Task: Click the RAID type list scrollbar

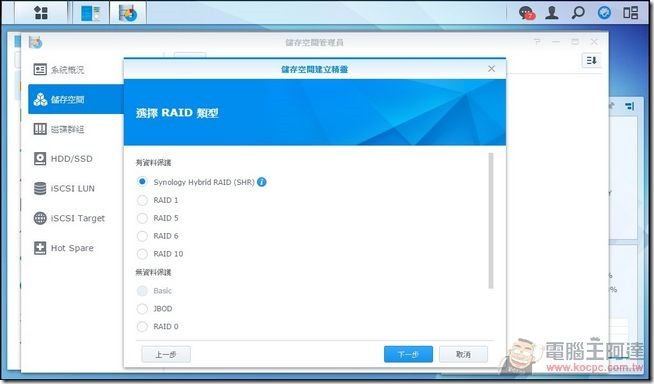Action: click(491, 221)
